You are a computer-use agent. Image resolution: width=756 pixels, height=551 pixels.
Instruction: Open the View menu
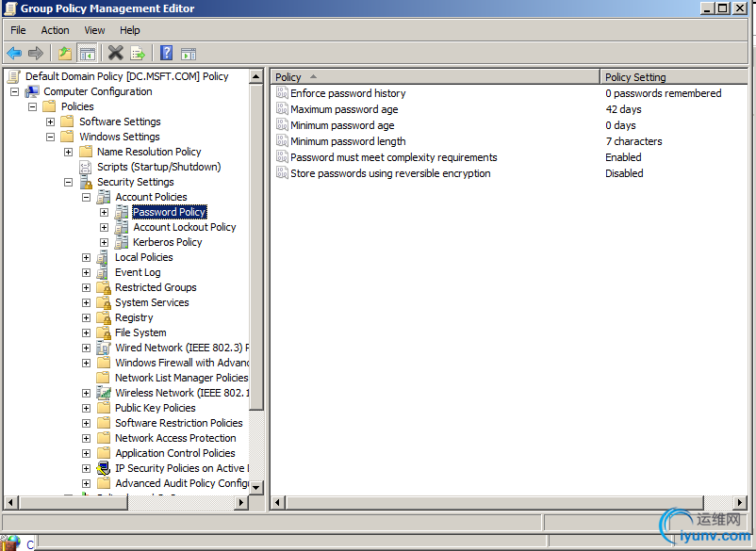(x=94, y=30)
